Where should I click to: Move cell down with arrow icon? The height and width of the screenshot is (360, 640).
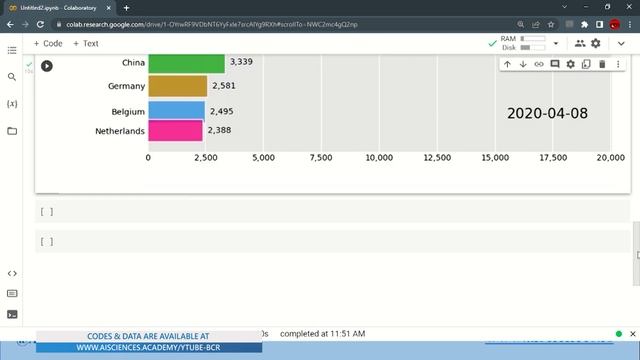point(523,64)
